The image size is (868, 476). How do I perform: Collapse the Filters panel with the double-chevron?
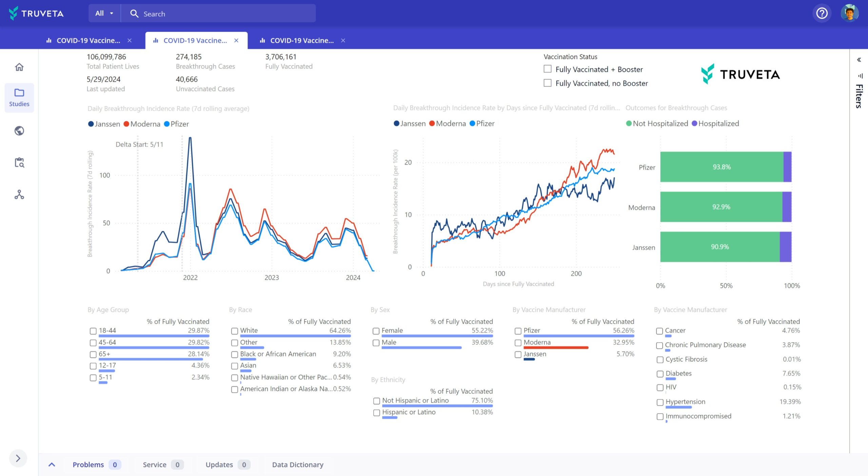[859, 60]
